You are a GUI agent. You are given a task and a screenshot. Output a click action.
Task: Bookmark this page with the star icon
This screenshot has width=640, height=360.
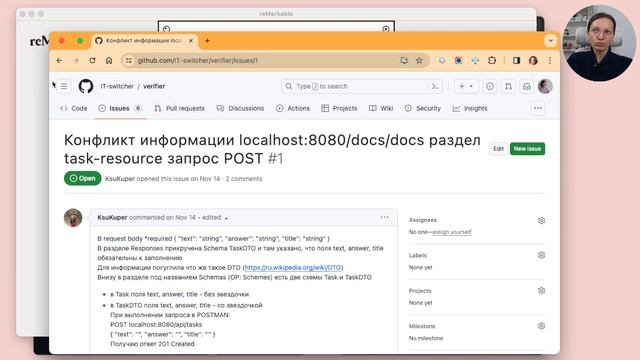[x=419, y=60]
